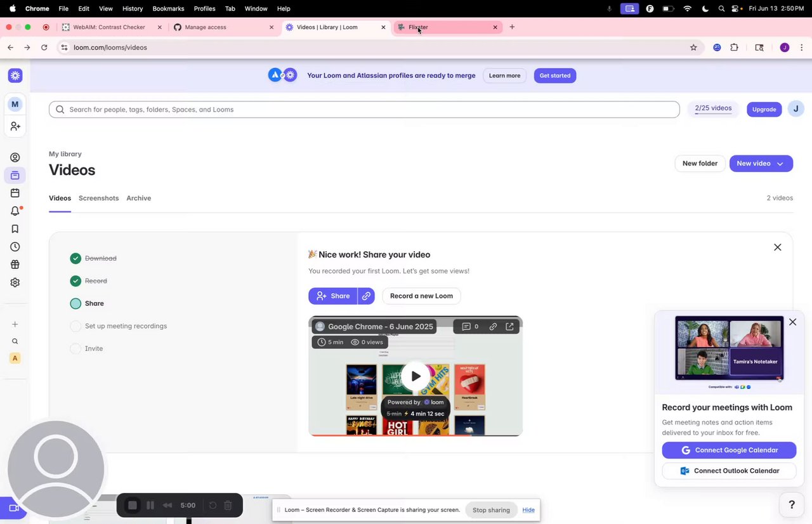Open the profile circle sidebar icon
The width and height of the screenshot is (812, 524).
tap(15, 157)
